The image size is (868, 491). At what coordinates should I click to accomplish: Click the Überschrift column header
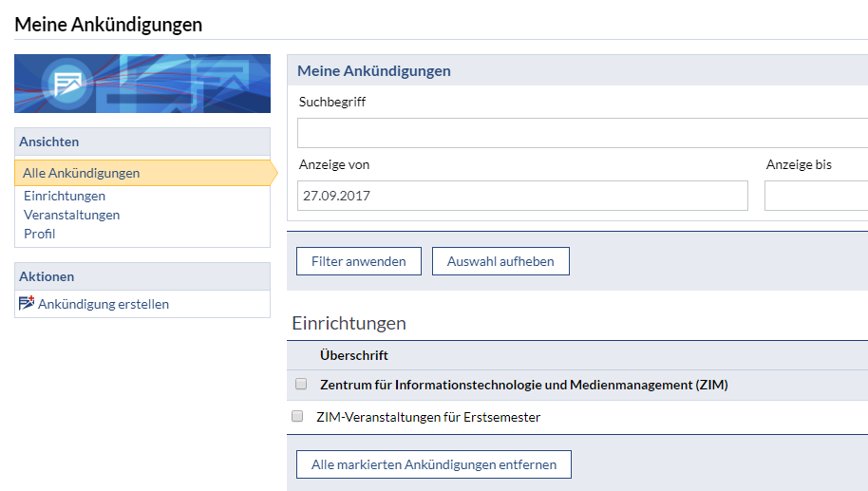tap(353, 355)
